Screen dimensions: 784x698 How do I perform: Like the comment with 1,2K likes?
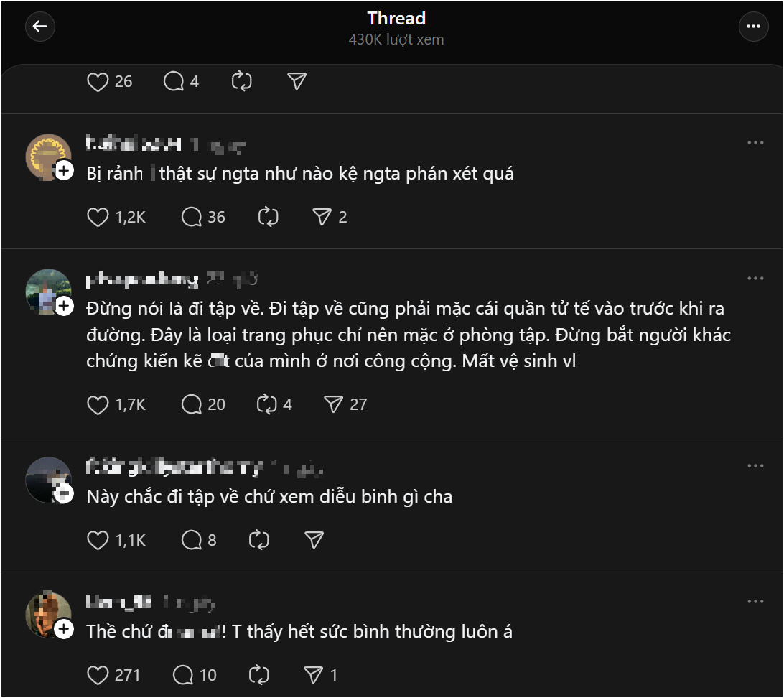[x=98, y=217]
